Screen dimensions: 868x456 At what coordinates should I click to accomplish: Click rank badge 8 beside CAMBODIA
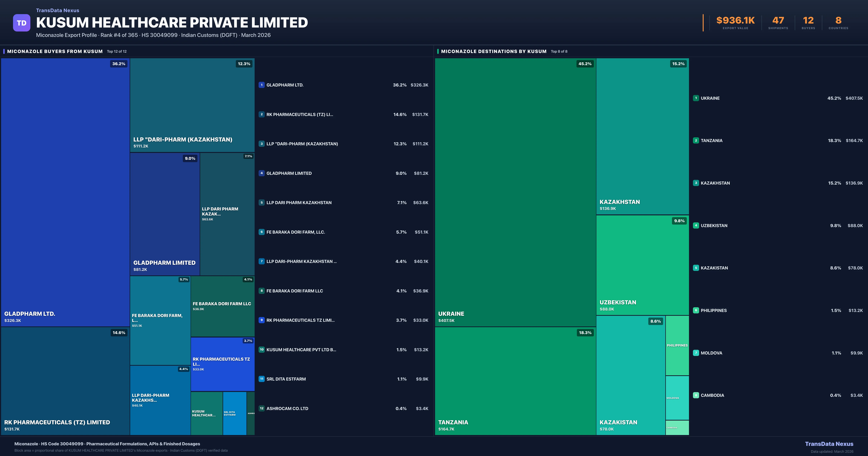coord(696,395)
